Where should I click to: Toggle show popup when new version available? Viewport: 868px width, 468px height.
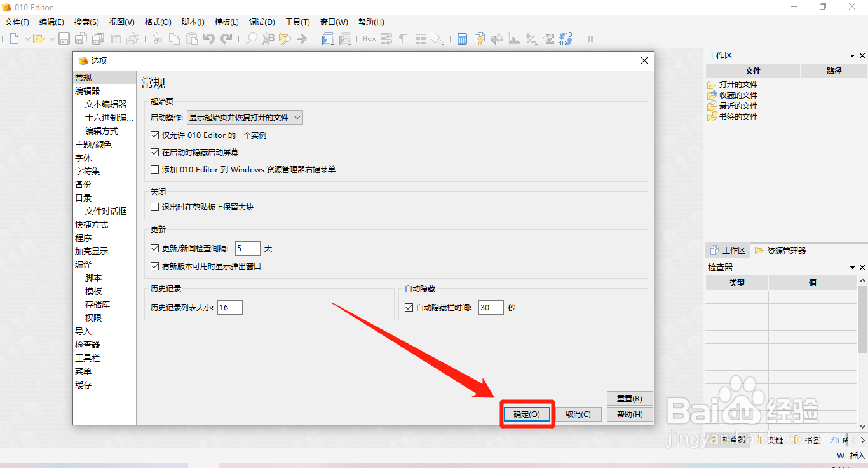(154, 266)
